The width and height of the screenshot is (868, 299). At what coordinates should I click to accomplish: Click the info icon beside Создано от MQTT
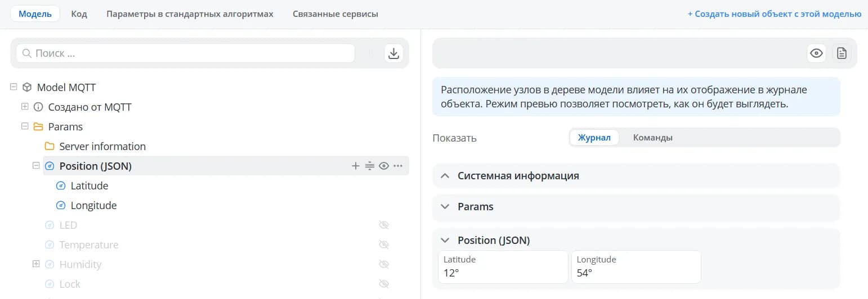pyautogui.click(x=38, y=107)
